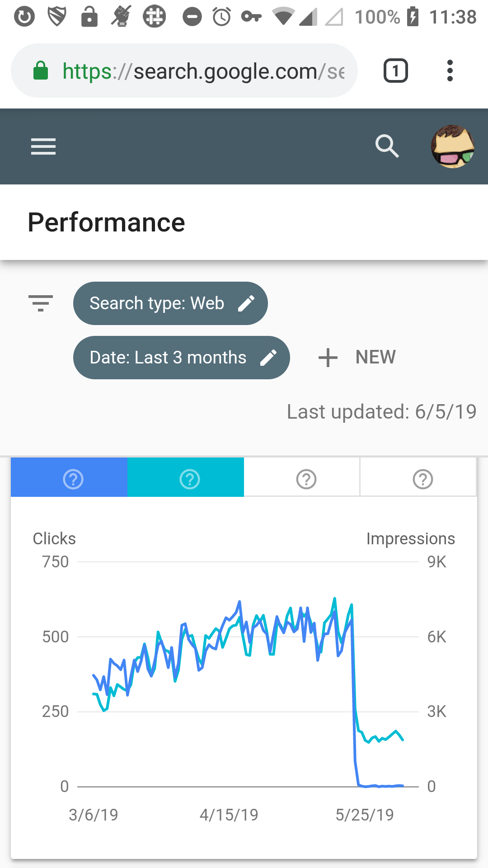Add a NEW filter
488x868 pixels.
pyautogui.click(x=357, y=357)
